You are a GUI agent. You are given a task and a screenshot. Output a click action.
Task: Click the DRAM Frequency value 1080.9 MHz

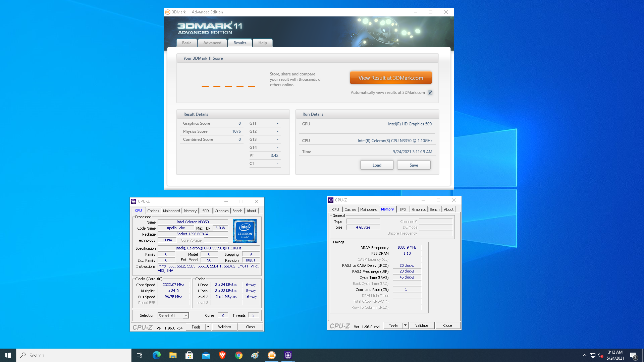tap(407, 247)
